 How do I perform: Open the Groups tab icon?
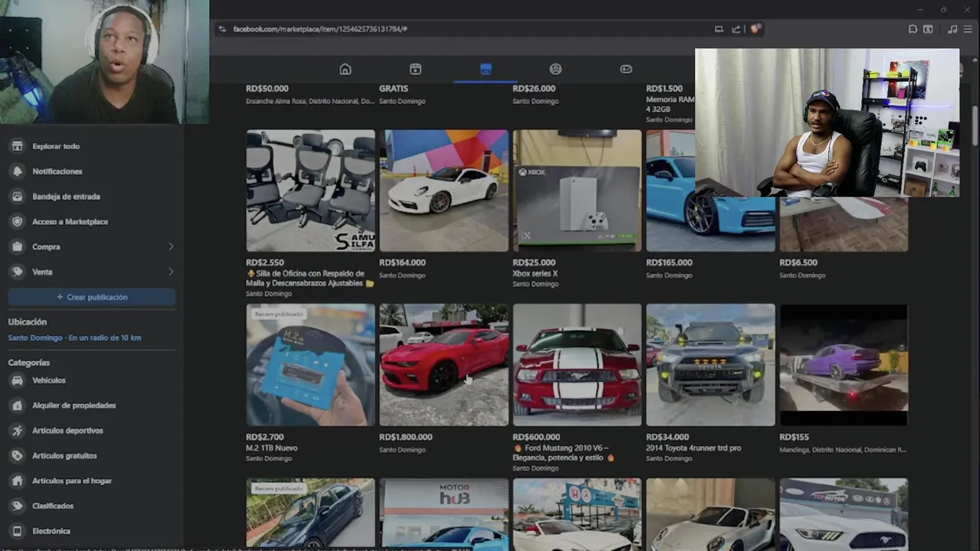[556, 69]
